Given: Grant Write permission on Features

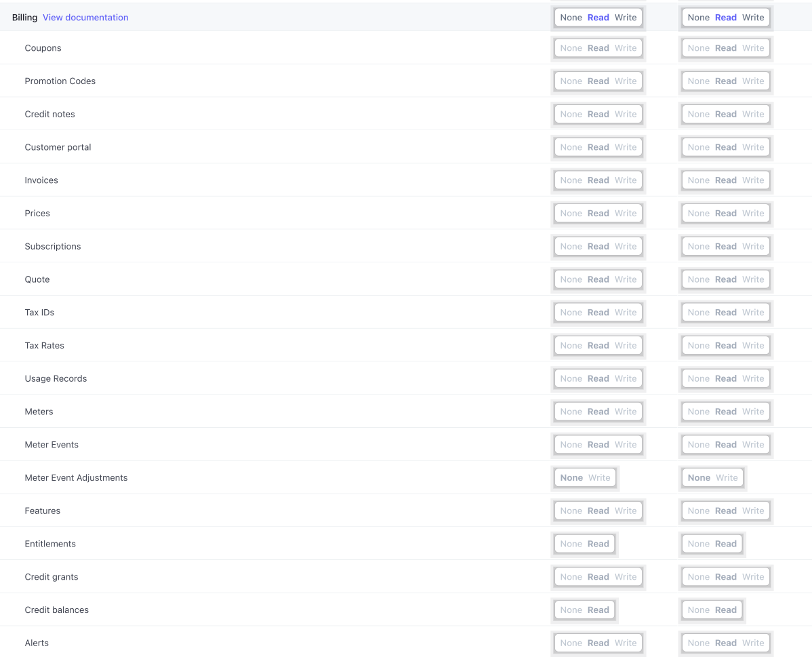Looking at the screenshot, I should pos(625,511).
